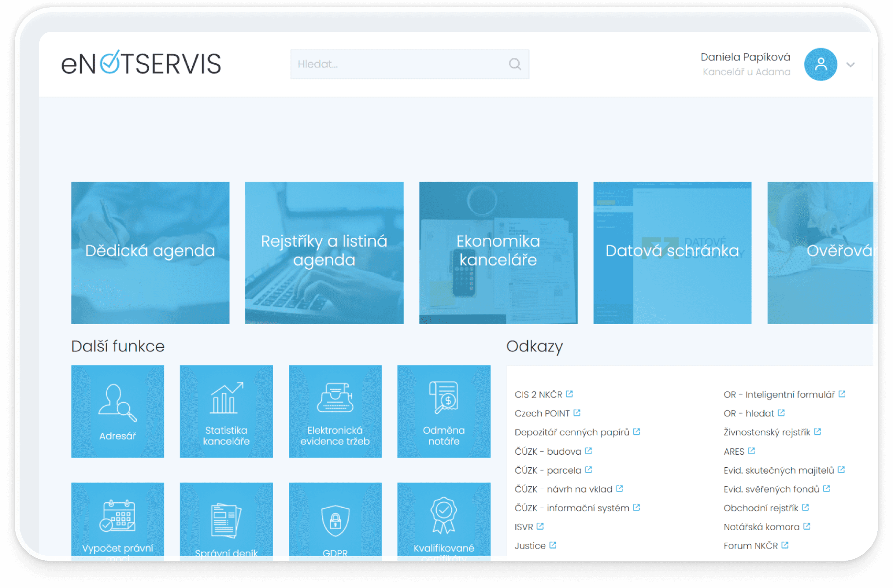Open the GDPR shield tile

pos(335,521)
